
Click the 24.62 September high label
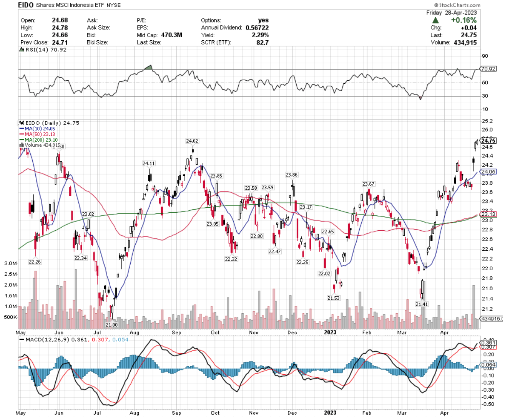(192, 141)
